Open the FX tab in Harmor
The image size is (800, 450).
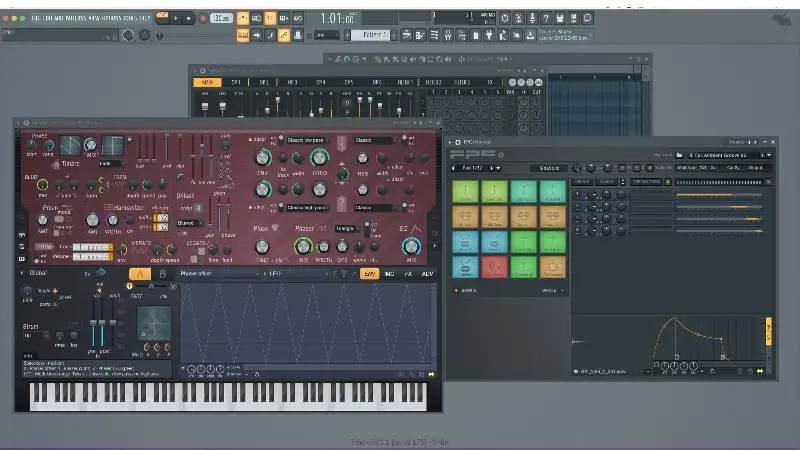[409, 273]
